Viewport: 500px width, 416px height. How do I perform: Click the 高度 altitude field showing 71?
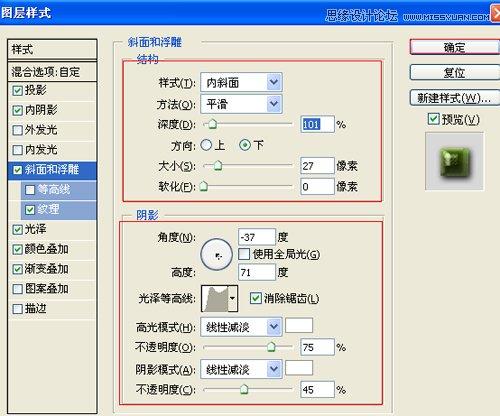(x=257, y=273)
